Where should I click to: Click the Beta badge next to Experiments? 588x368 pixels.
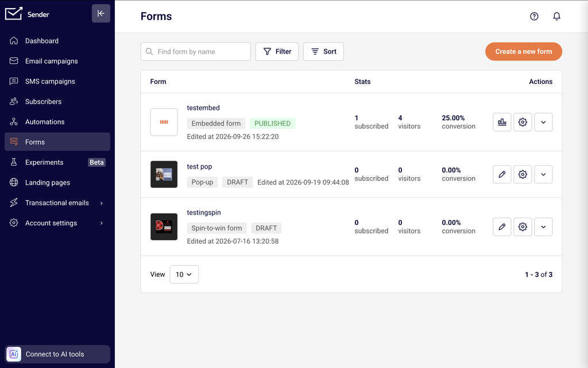click(x=96, y=162)
